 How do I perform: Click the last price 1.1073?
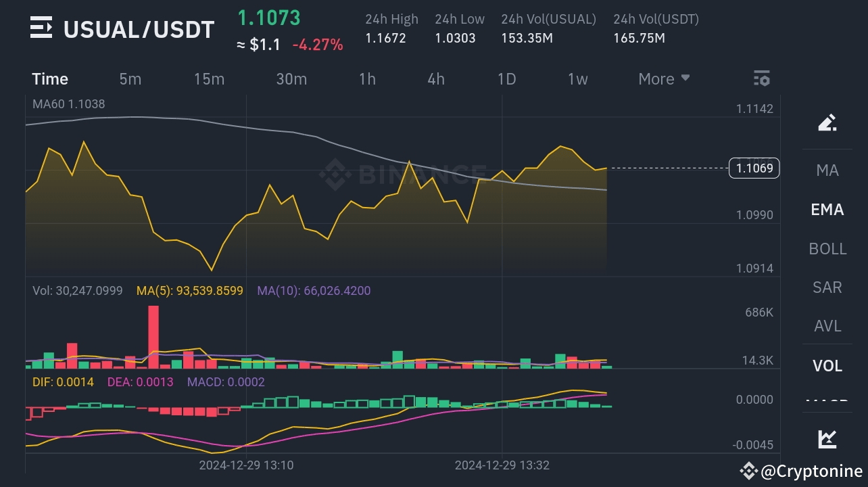(x=268, y=18)
